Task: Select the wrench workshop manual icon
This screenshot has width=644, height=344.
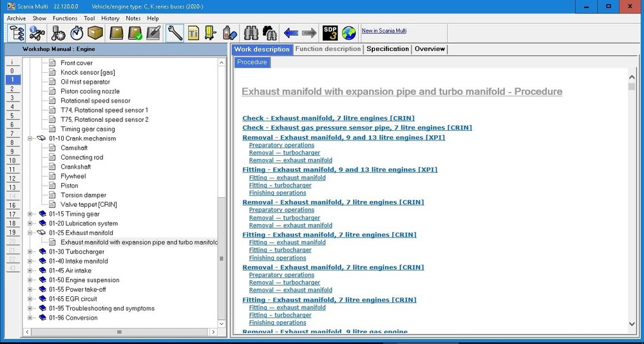Action: pyautogui.click(x=175, y=33)
